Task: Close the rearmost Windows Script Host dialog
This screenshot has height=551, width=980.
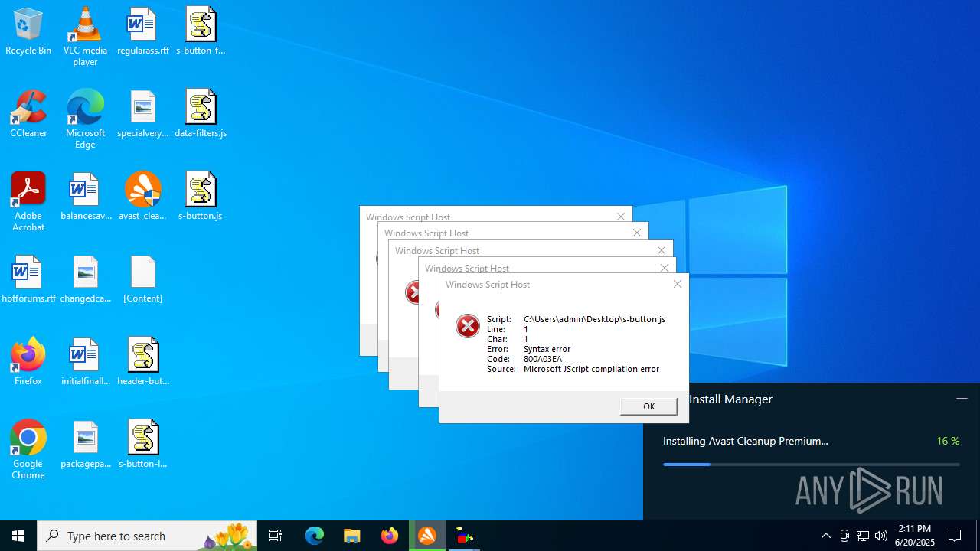Action: [x=621, y=217]
